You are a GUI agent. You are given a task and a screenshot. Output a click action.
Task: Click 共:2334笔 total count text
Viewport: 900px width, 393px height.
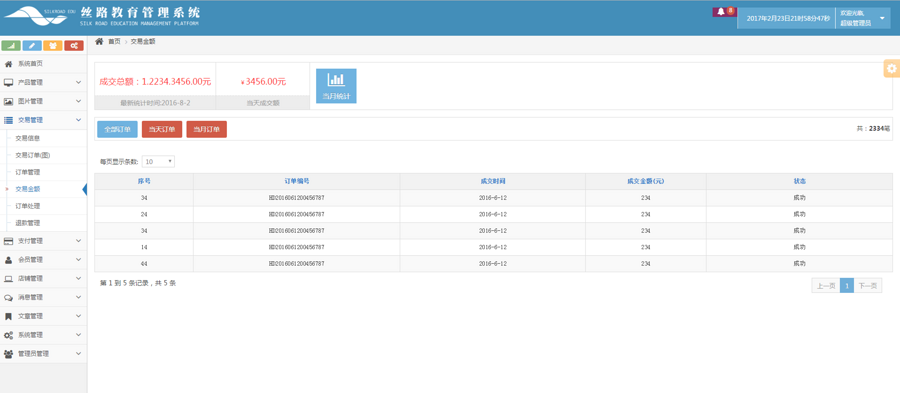click(873, 129)
